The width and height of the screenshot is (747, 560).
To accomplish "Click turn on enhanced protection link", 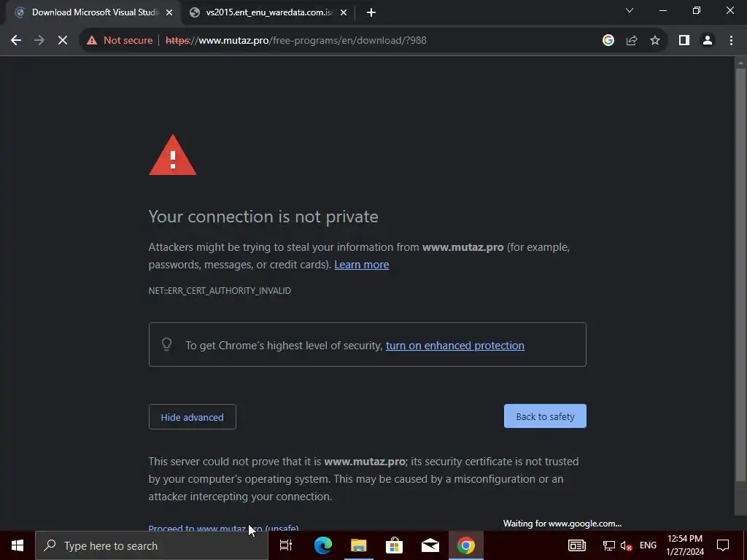I will (455, 346).
